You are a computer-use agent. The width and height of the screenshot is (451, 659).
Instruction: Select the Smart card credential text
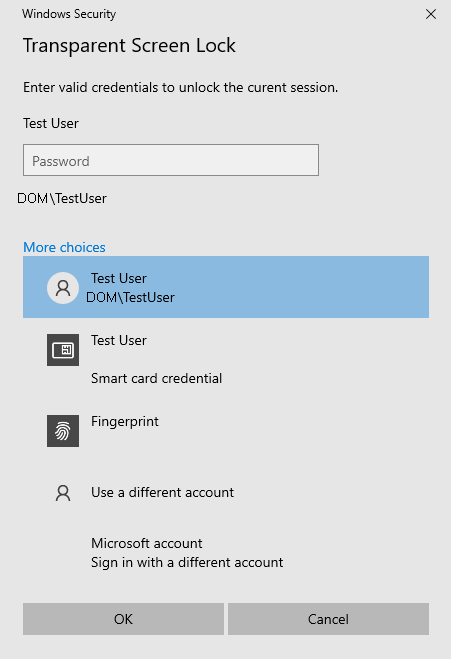click(156, 378)
